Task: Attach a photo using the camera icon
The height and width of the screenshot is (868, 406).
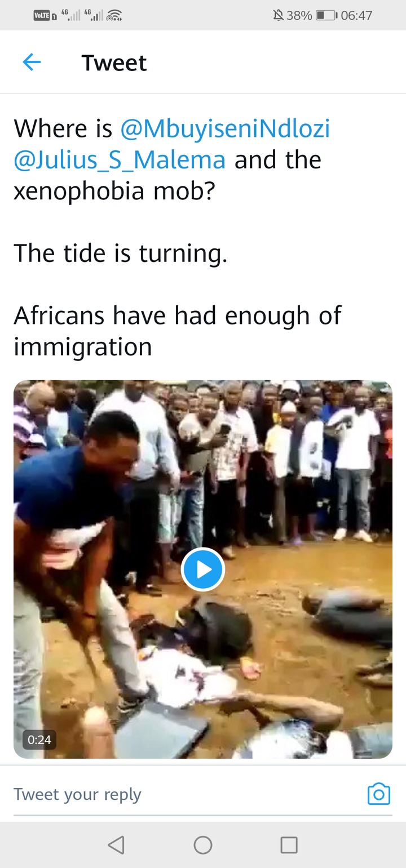Action: click(x=379, y=794)
